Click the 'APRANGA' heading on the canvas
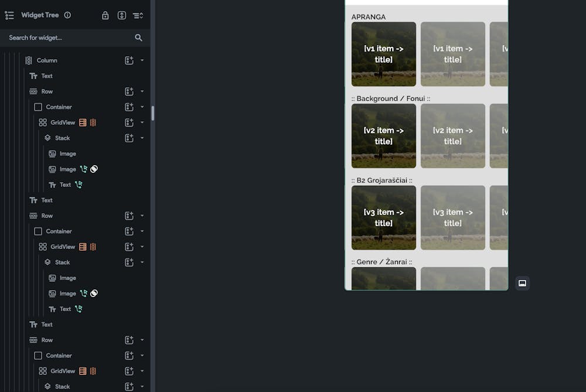Image resolution: width=586 pixels, height=392 pixels. click(369, 17)
